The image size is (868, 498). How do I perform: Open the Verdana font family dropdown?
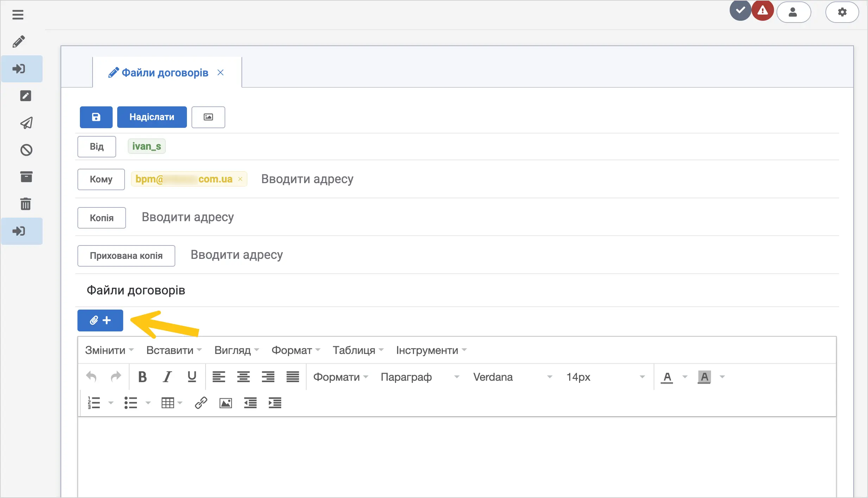512,377
